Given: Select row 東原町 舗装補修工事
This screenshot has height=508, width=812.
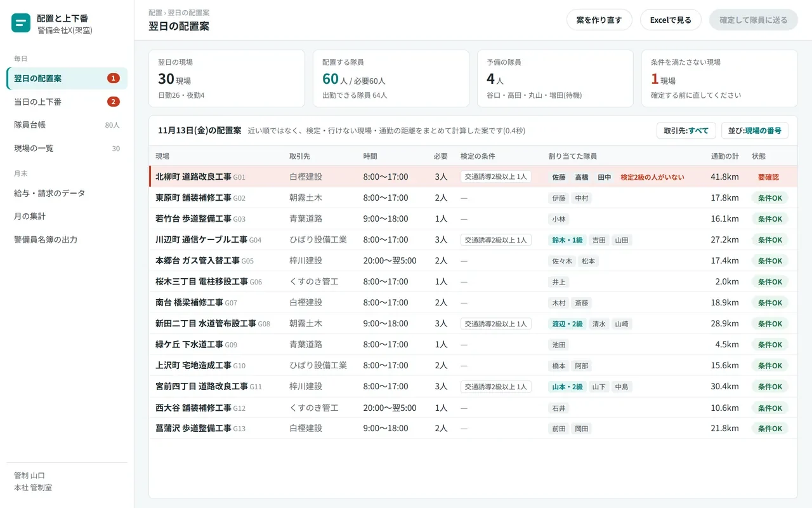Looking at the screenshot, I should 473,197.
